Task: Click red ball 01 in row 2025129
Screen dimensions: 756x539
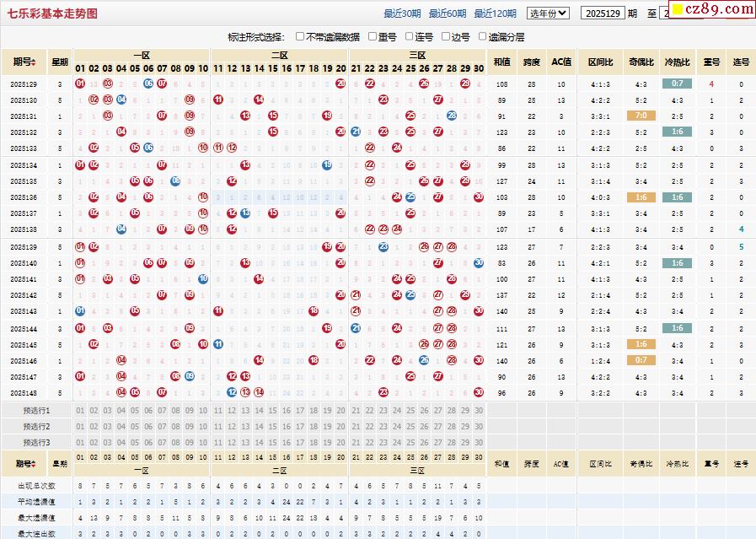Action: (x=80, y=84)
